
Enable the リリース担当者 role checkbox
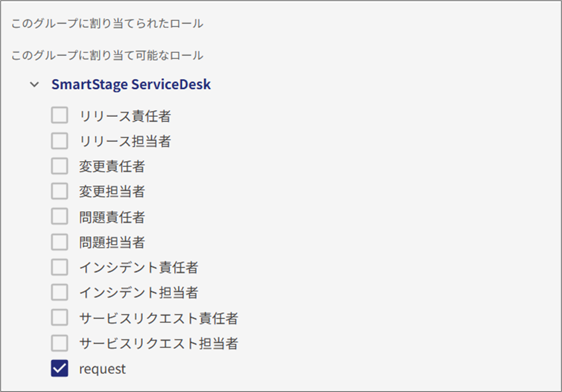click(x=59, y=141)
